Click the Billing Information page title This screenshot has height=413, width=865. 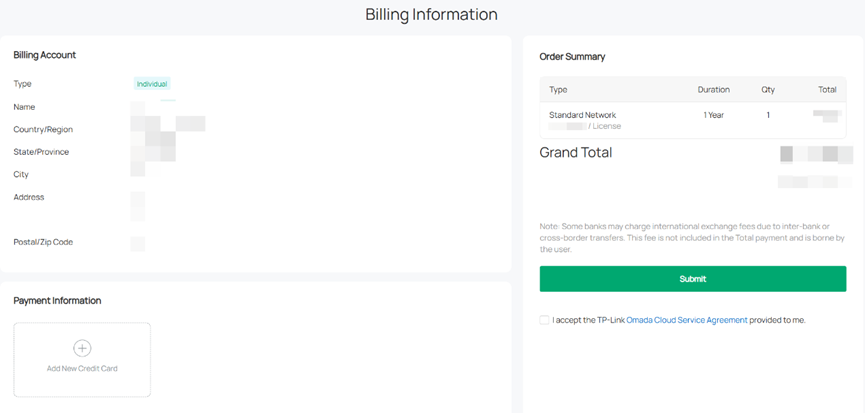[x=431, y=15]
